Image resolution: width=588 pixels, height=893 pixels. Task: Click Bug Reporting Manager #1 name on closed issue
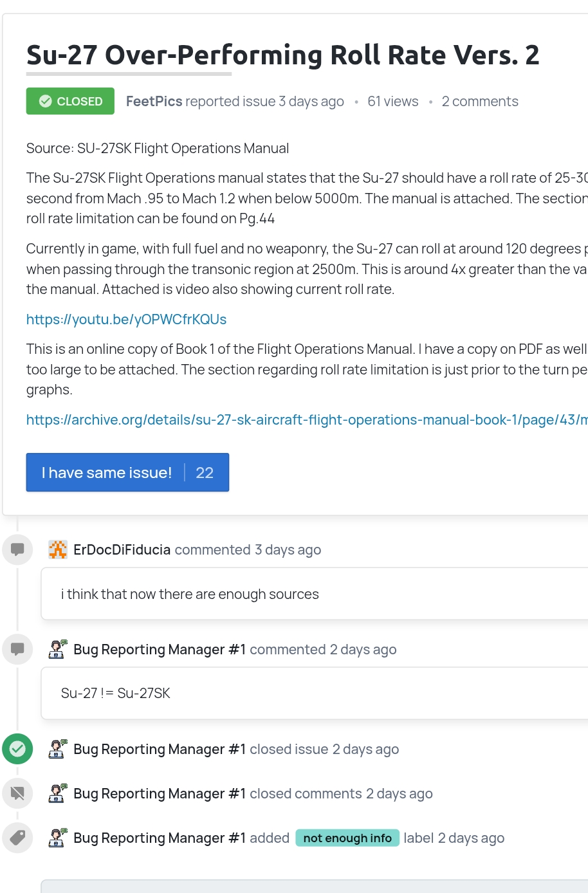tap(160, 749)
